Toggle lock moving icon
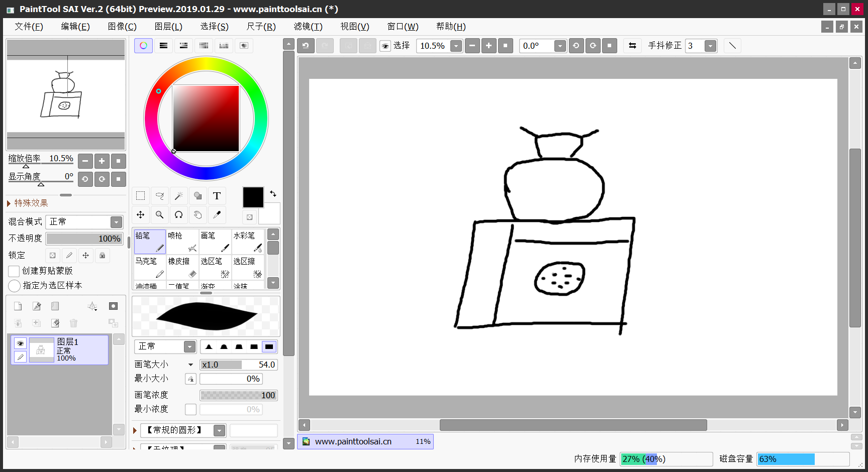Screen dimensions: 868x472 click(x=86, y=256)
